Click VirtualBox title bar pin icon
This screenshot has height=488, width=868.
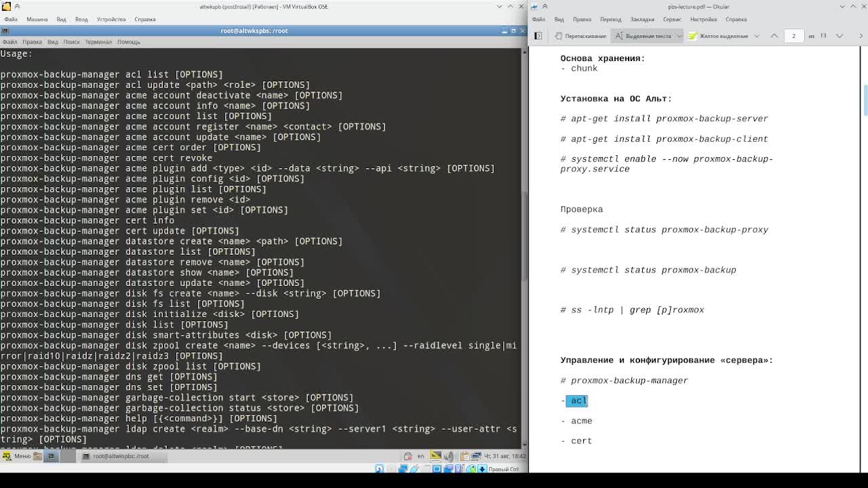[17, 7]
